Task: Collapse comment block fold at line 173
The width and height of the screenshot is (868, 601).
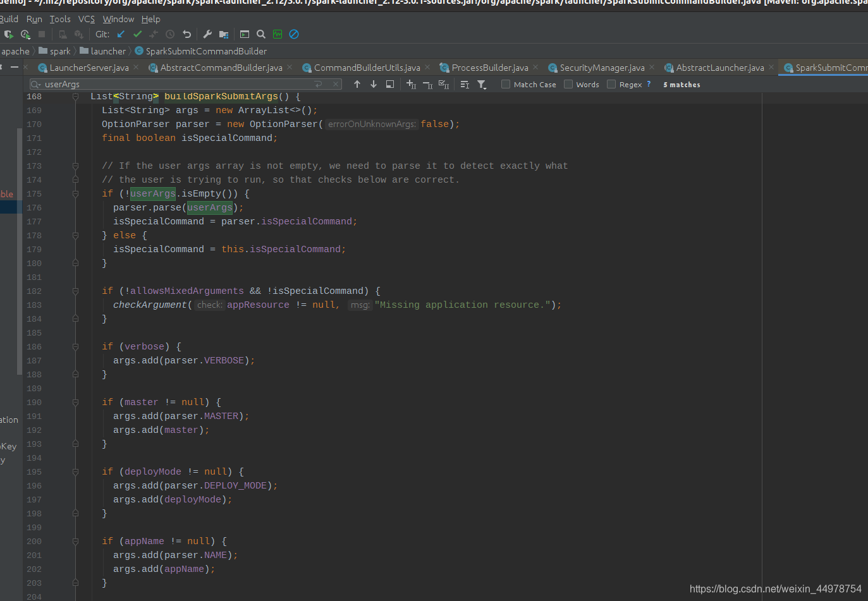Action: pos(75,166)
